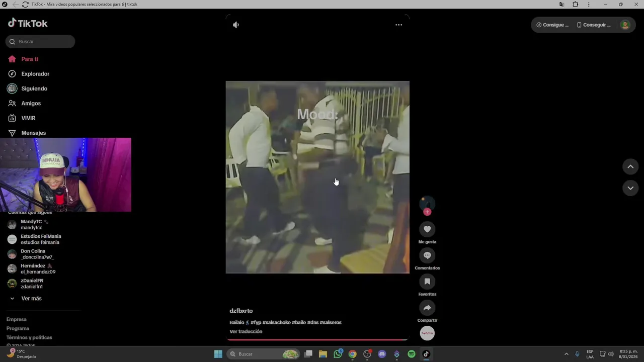The height and width of the screenshot is (362, 644).
Task: Open the sound disc at the bottom of the action column
Action: point(427,333)
